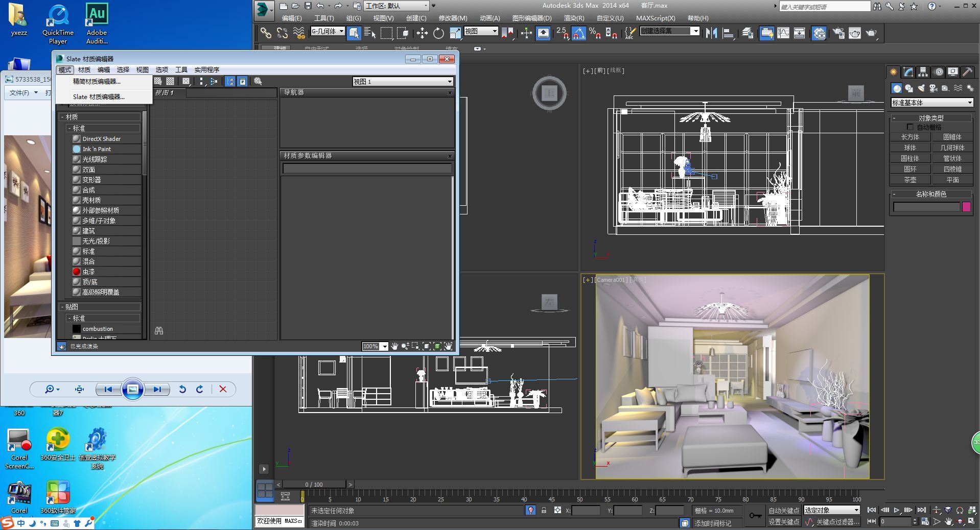Save file from quick access toolbar
The width and height of the screenshot is (980, 530).
pyautogui.click(x=308, y=6)
